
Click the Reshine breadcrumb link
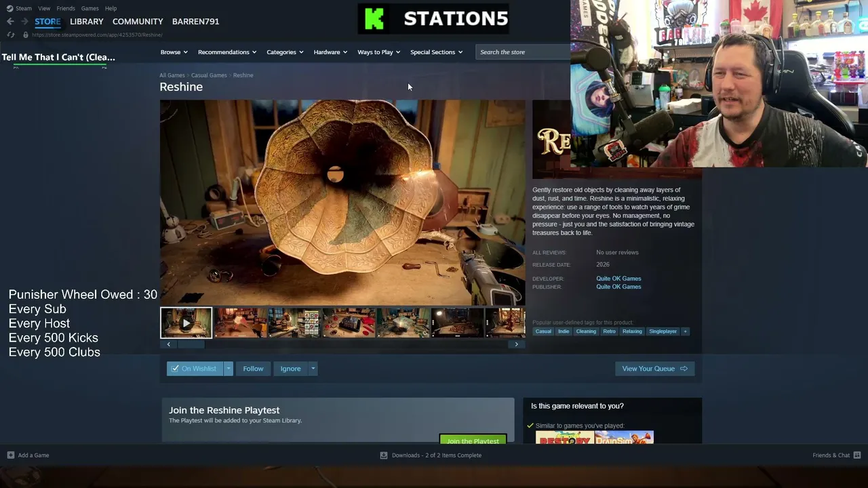click(x=243, y=75)
